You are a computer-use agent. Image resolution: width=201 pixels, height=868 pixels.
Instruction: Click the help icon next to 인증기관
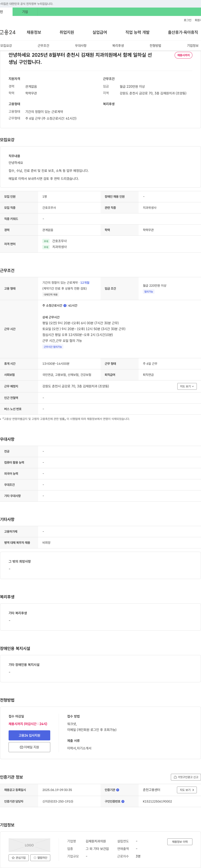(118, 790)
